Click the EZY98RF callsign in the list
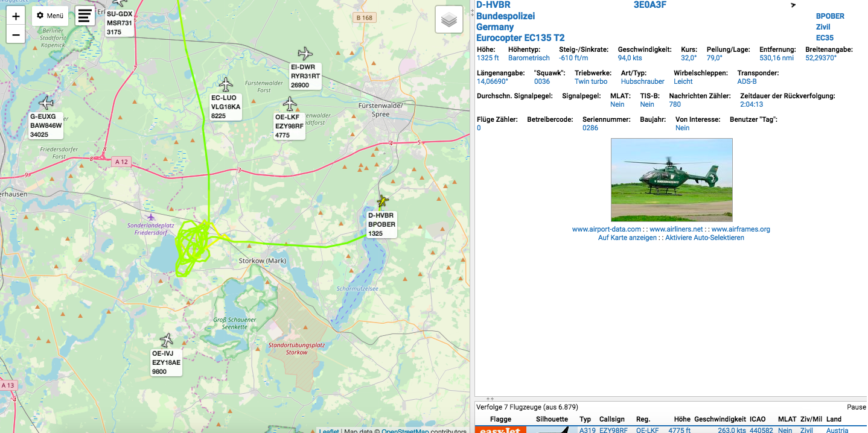 (613, 430)
